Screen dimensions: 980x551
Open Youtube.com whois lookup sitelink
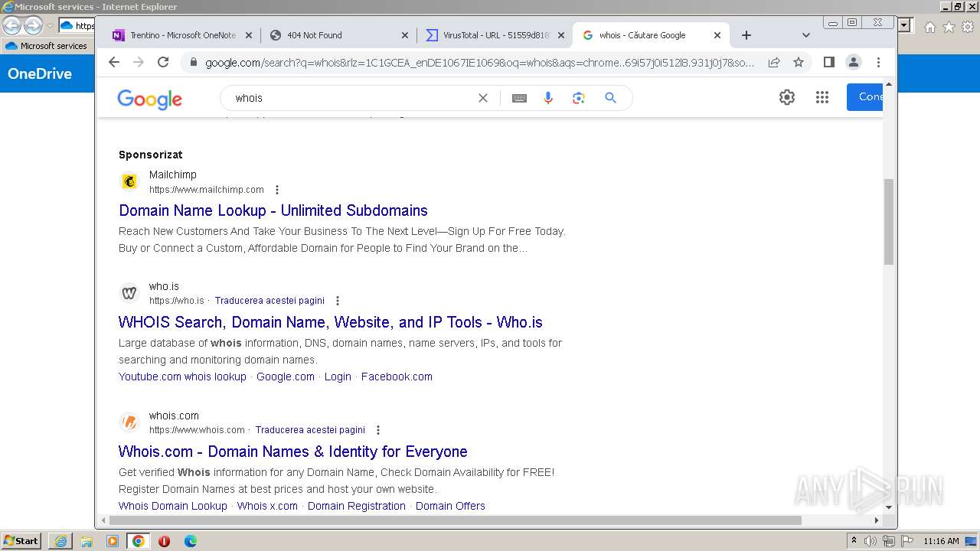tap(182, 377)
